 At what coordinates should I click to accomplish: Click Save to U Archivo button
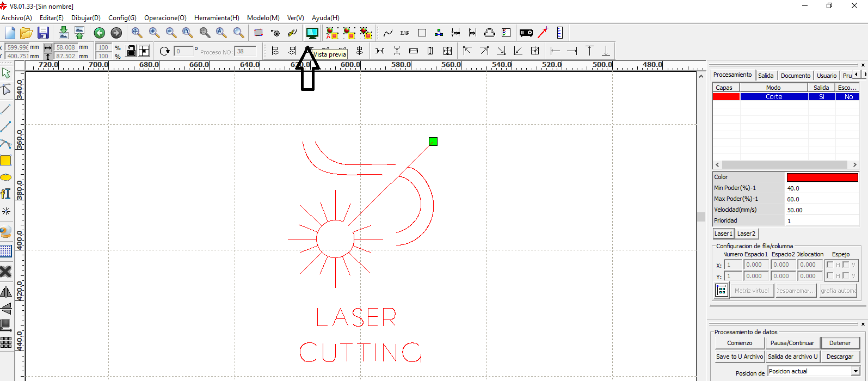[x=740, y=357]
